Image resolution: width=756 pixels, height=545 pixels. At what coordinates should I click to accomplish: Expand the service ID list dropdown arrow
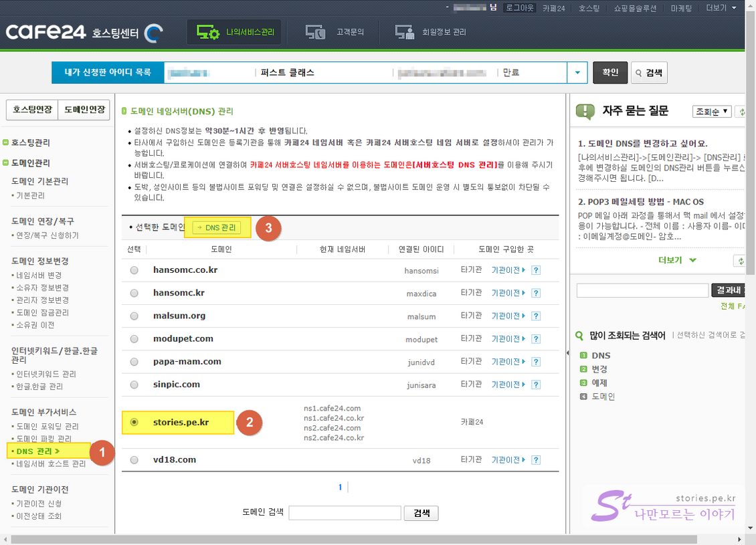[577, 73]
